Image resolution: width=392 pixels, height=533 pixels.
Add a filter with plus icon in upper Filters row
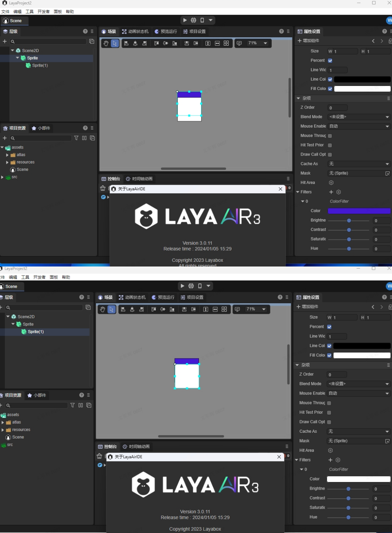(x=331, y=192)
